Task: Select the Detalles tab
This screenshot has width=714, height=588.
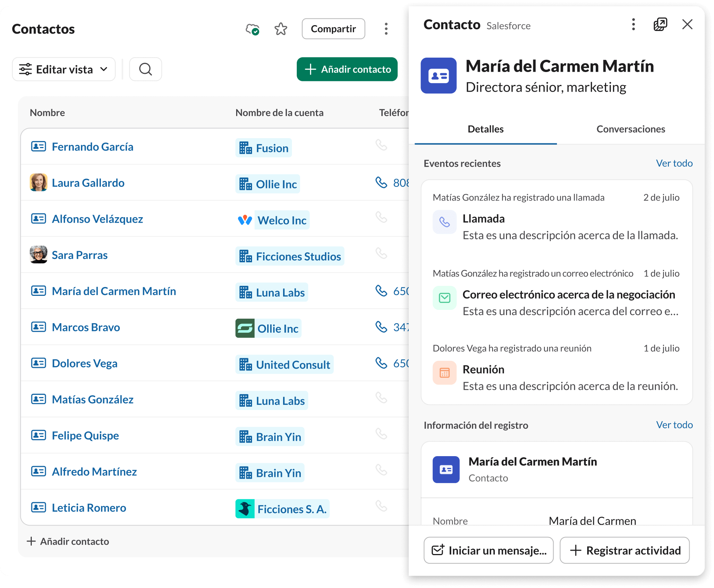Action: [485, 129]
